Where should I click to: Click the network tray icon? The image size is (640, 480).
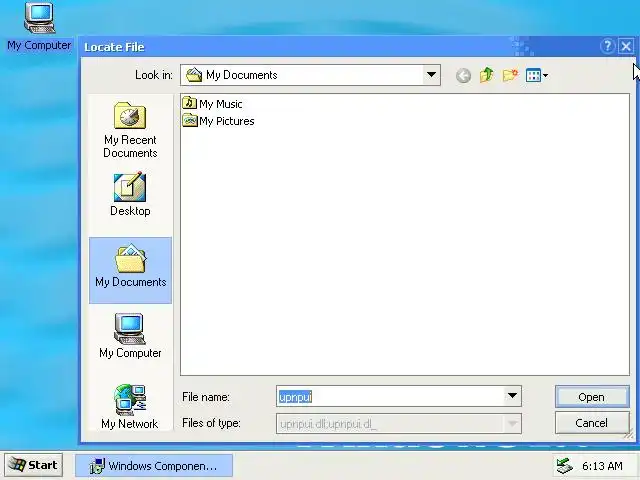click(x=565, y=466)
